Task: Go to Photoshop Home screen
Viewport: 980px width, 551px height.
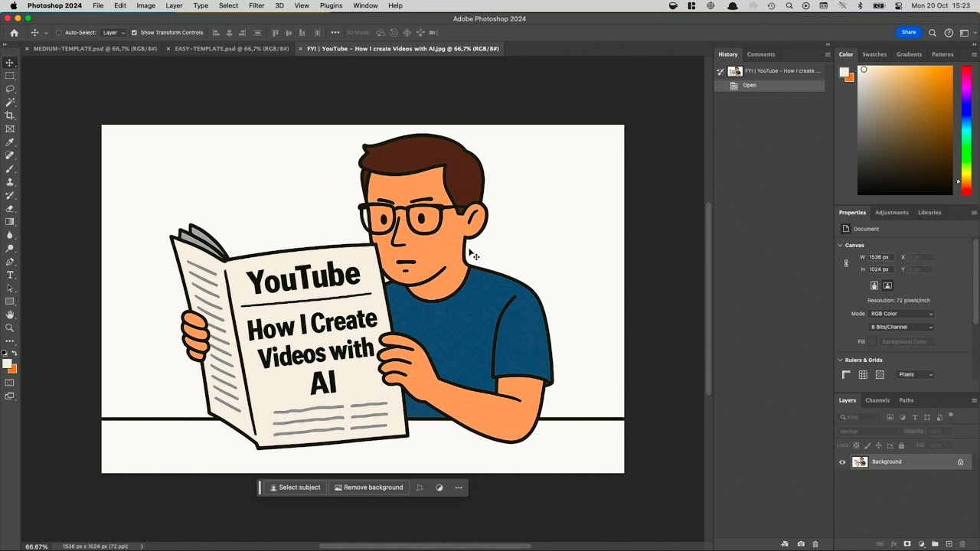Action: (14, 33)
